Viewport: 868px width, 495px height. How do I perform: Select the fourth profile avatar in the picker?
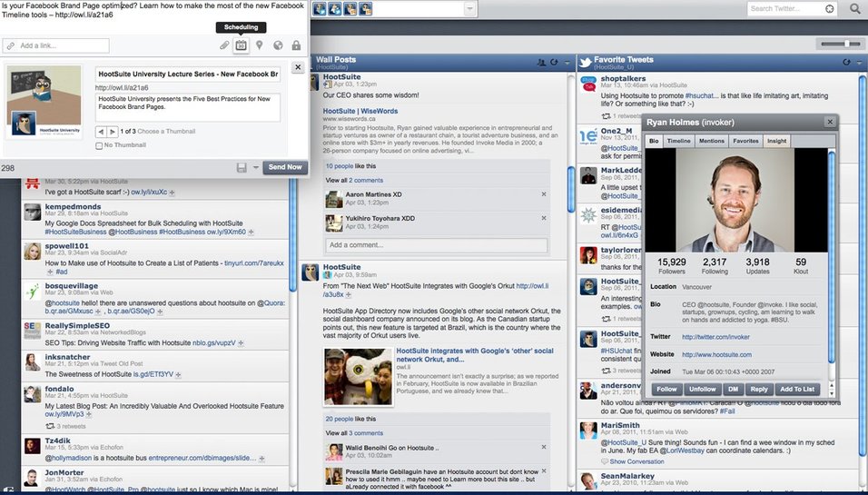(365, 8)
